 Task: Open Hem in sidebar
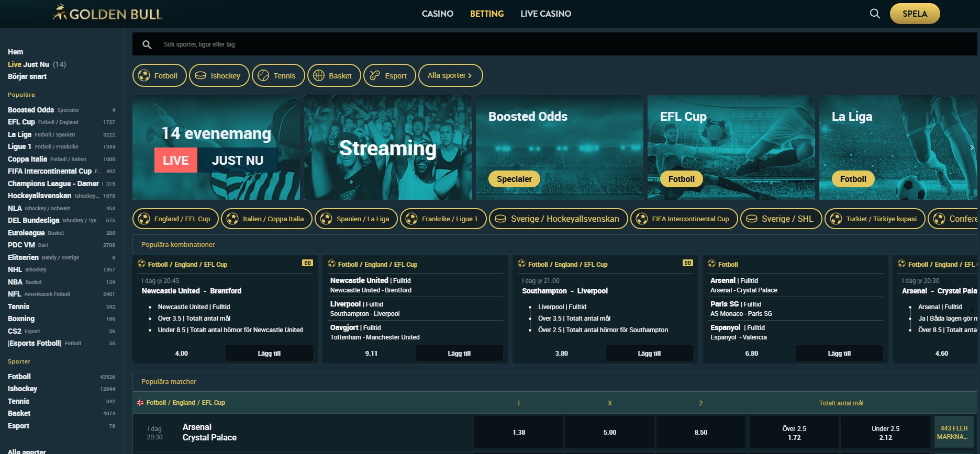(x=16, y=52)
